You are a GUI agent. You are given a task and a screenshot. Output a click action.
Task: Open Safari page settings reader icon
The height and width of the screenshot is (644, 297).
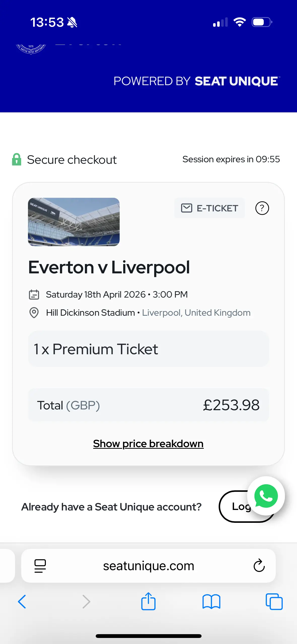click(x=40, y=566)
